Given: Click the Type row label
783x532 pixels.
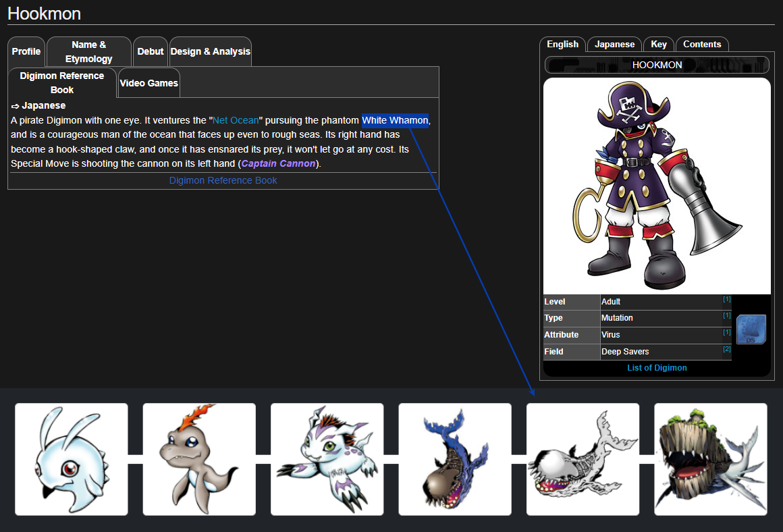Looking at the screenshot, I should (x=553, y=318).
